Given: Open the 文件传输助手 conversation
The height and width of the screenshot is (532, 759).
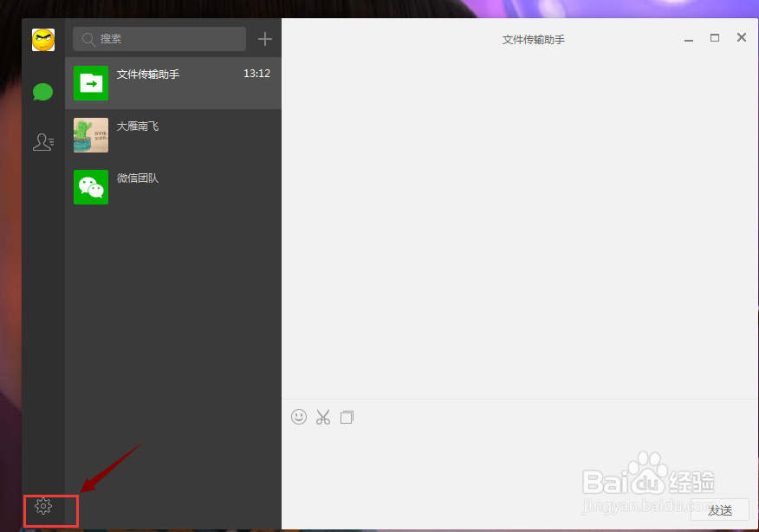Looking at the screenshot, I should pyautogui.click(x=173, y=83).
